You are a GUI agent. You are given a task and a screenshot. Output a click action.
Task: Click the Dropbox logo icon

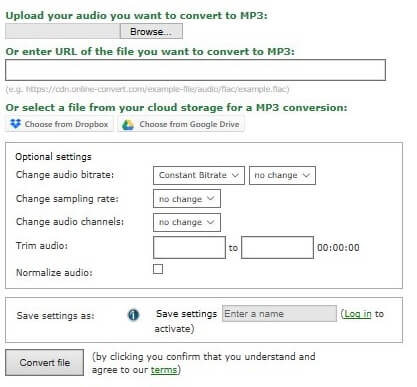coord(15,124)
